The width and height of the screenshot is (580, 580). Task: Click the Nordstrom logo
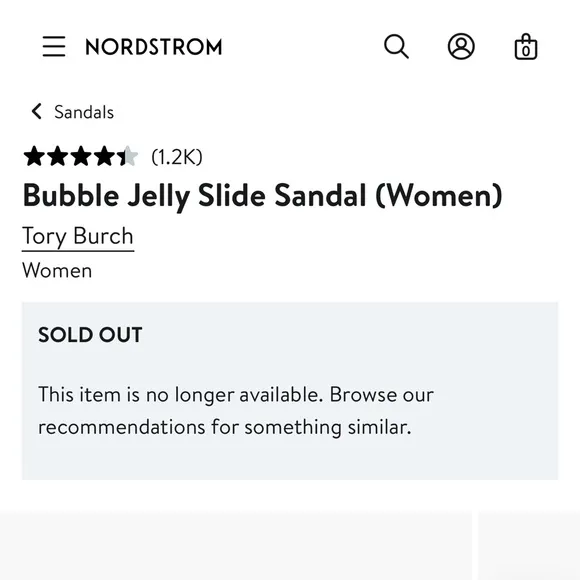tap(154, 47)
